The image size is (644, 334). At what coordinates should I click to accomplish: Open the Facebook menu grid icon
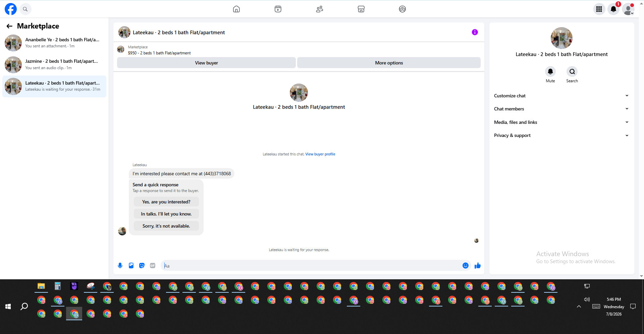pyautogui.click(x=599, y=9)
